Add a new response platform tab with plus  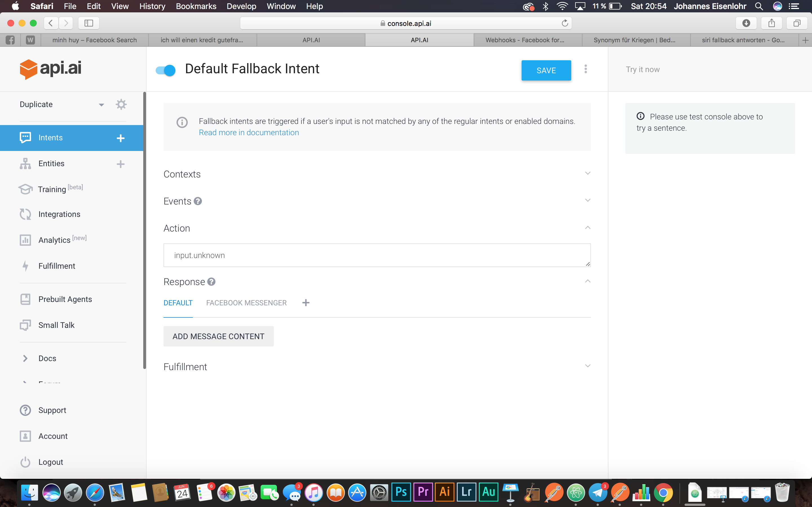(x=306, y=303)
